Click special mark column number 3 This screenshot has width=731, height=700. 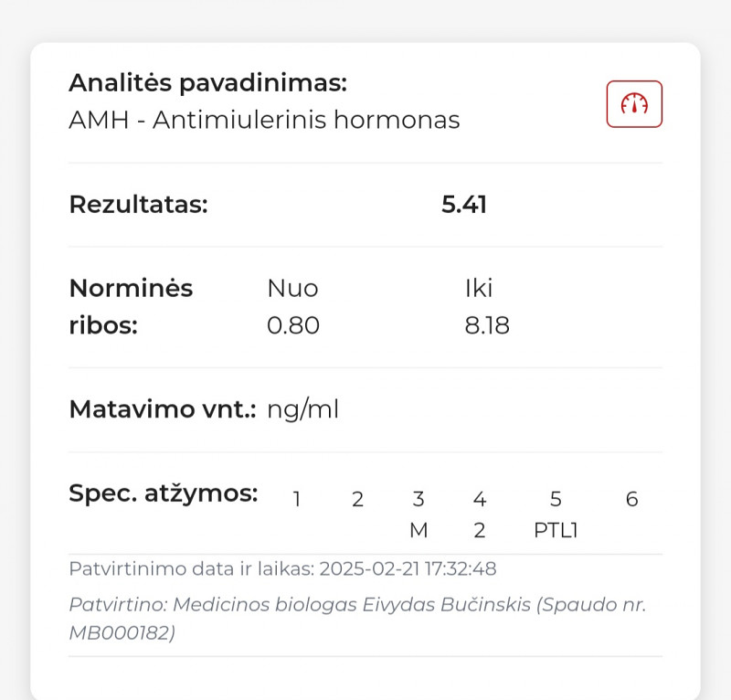pos(418,499)
